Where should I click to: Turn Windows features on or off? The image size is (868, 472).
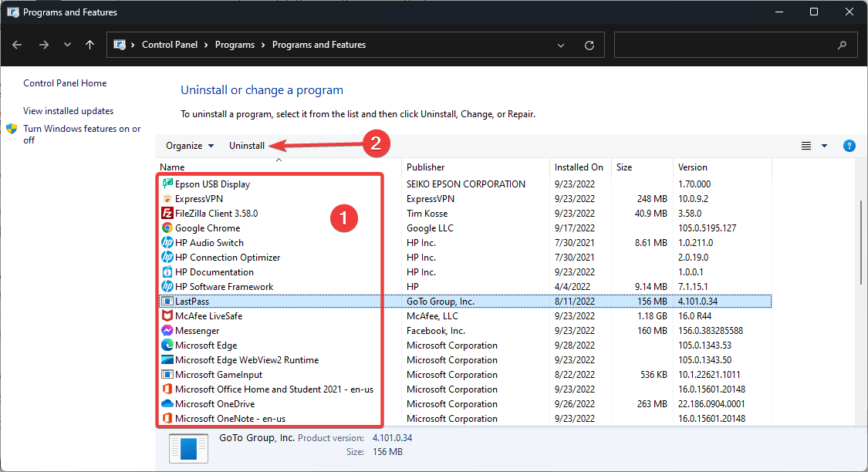point(82,134)
